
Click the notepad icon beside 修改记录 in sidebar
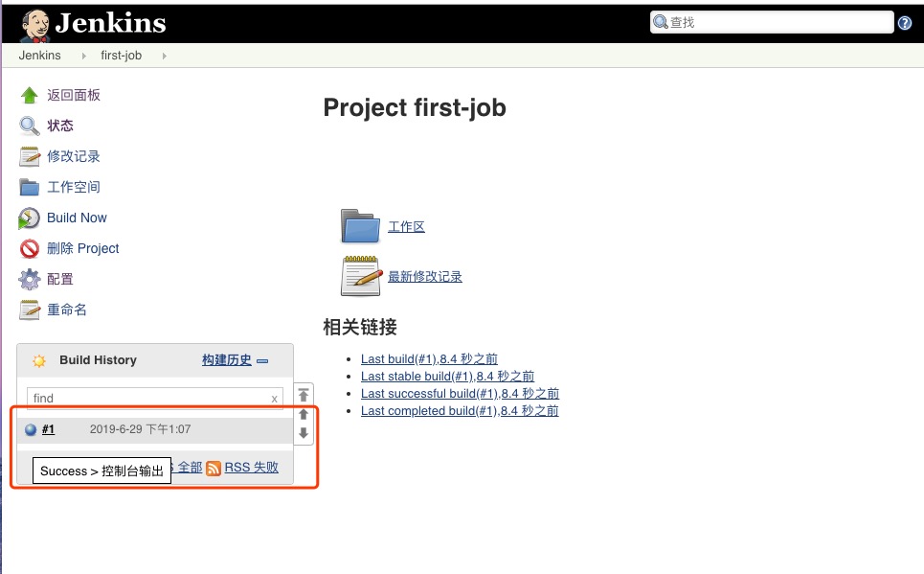[x=29, y=156]
